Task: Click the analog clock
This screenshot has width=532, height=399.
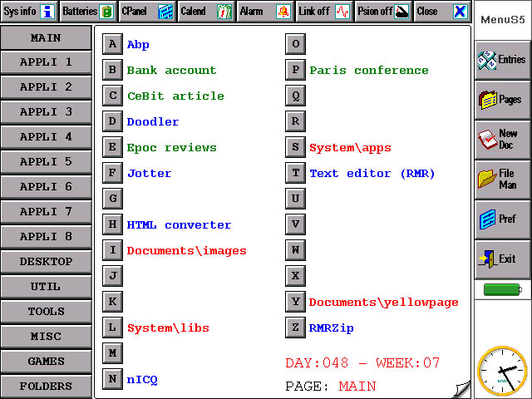Action: (x=502, y=371)
